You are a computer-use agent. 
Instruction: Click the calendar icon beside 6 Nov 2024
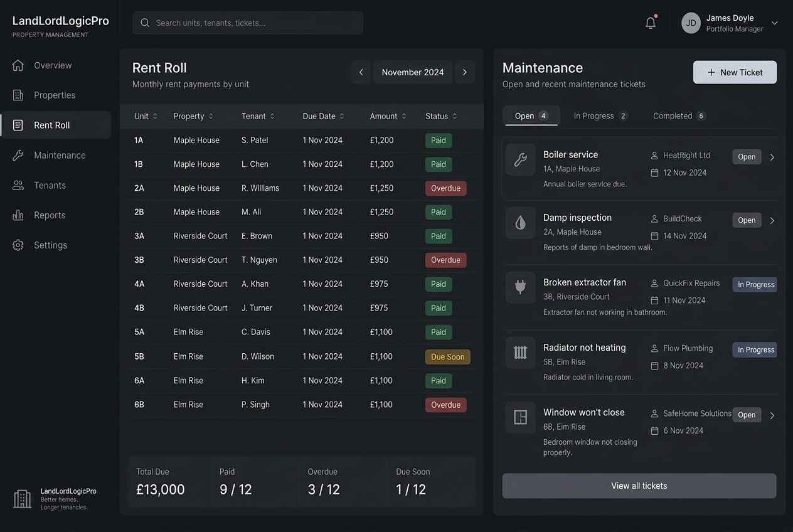point(654,431)
